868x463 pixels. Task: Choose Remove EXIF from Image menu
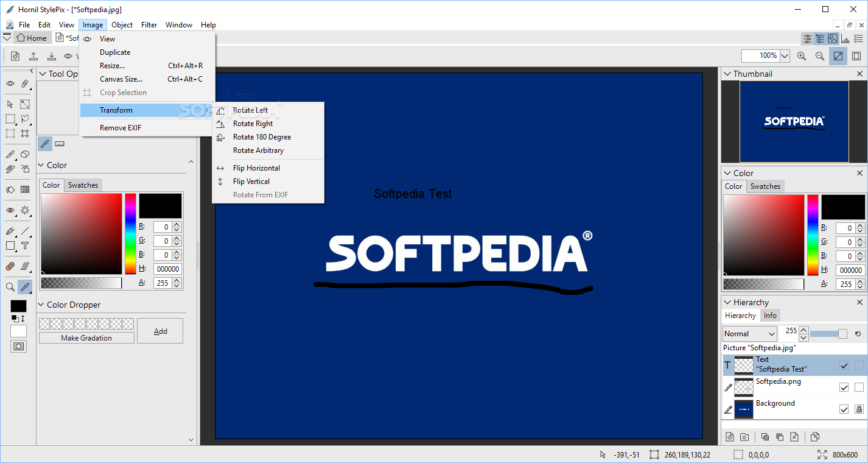pos(147,128)
